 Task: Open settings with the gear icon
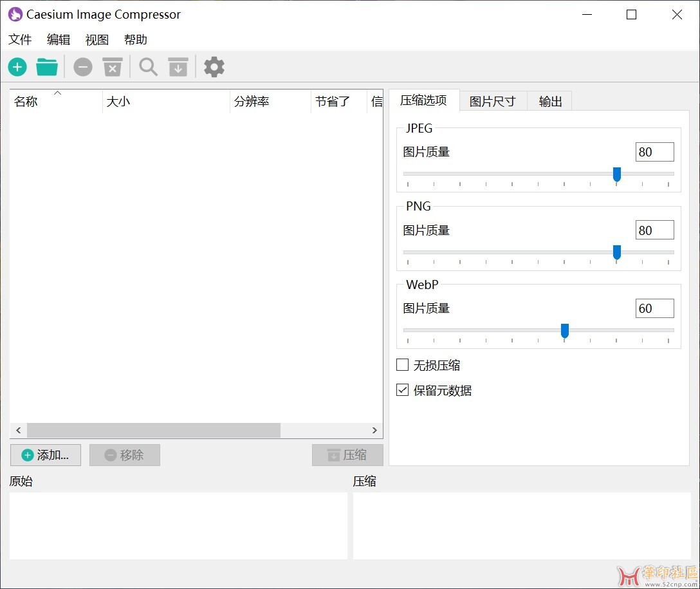tap(214, 67)
